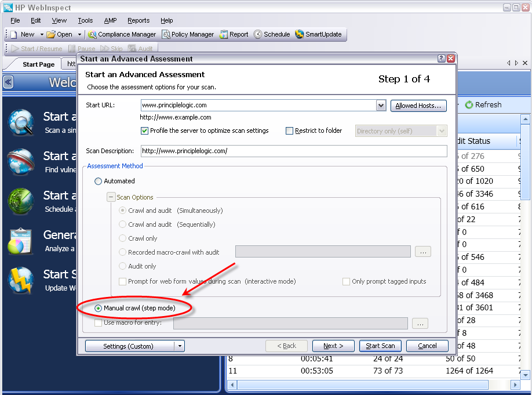Click the Start / Resume play icon
The width and height of the screenshot is (532, 395).
pyautogui.click(x=15, y=49)
